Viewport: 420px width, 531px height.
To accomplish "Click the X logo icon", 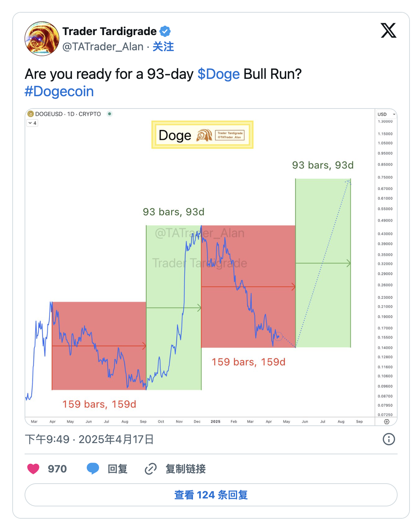I will coord(389,30).
